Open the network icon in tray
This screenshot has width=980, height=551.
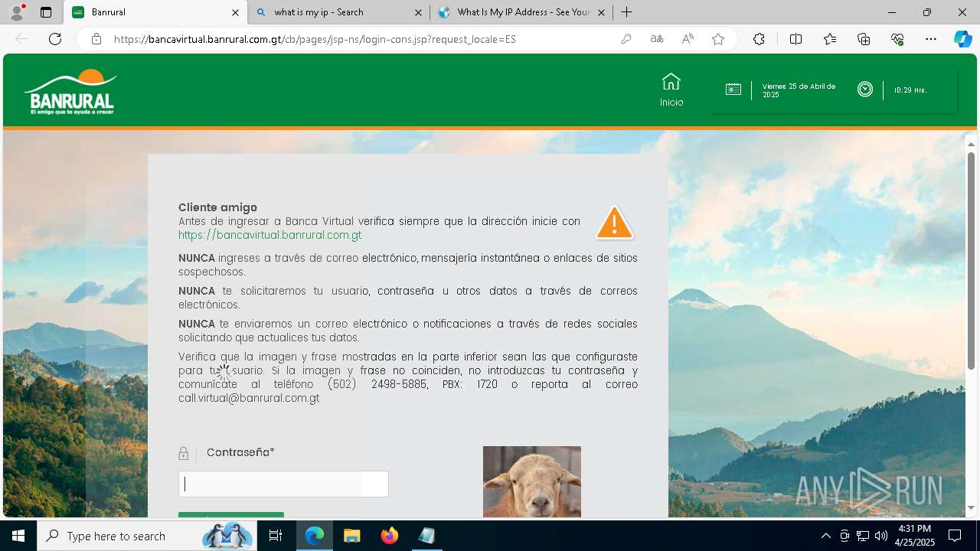click(x=863, y=536)
